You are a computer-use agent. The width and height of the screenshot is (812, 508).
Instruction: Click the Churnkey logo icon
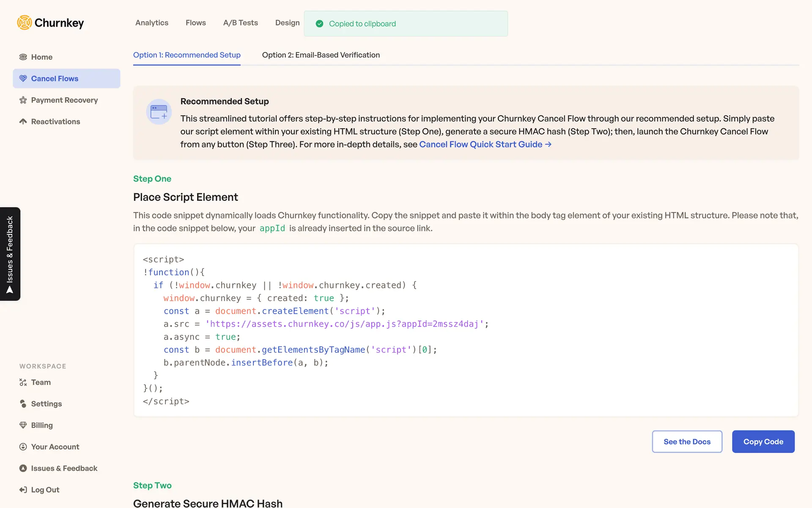point(25,22)
